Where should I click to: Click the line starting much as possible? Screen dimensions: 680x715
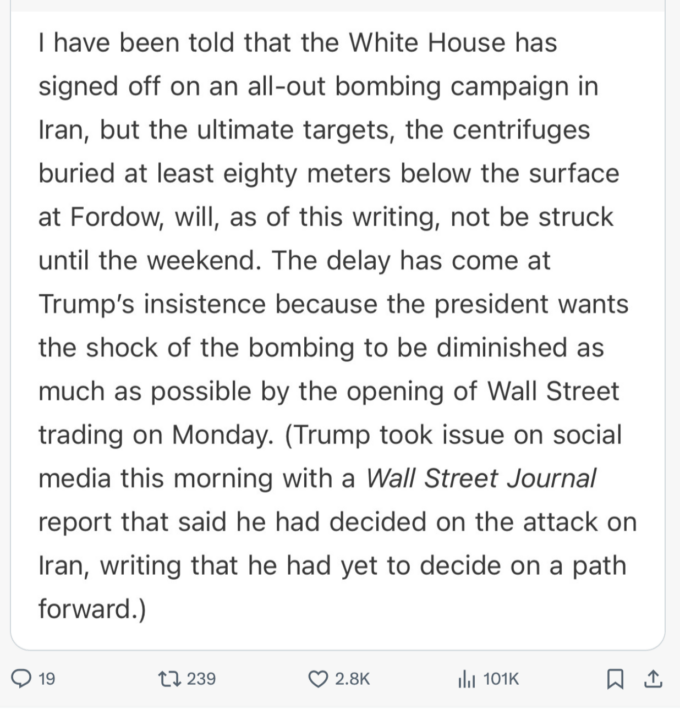pos(329,392)
